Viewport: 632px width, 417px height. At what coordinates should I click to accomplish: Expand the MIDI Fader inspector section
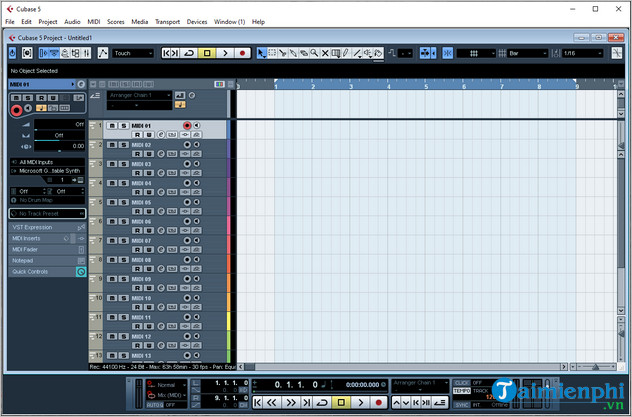pyautogui.click(x=48, y=249)
